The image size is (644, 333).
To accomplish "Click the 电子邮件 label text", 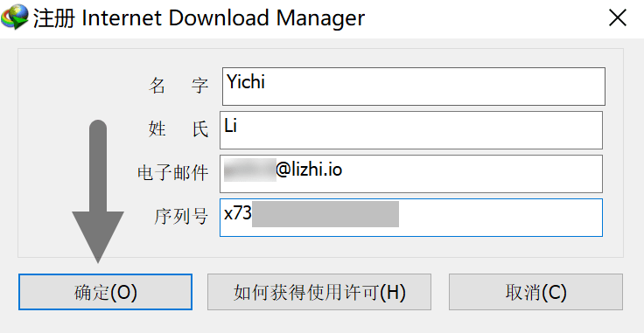I will (x=173, y=173).
